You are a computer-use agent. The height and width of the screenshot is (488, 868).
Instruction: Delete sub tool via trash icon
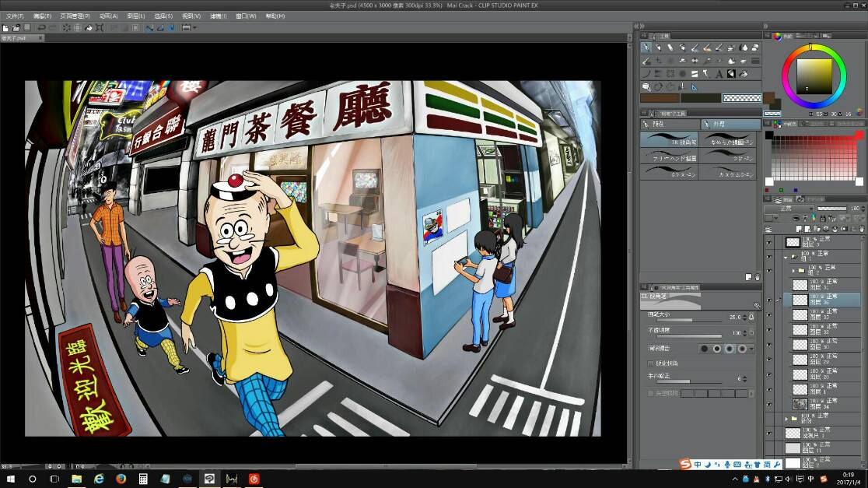tap(758, 277)
